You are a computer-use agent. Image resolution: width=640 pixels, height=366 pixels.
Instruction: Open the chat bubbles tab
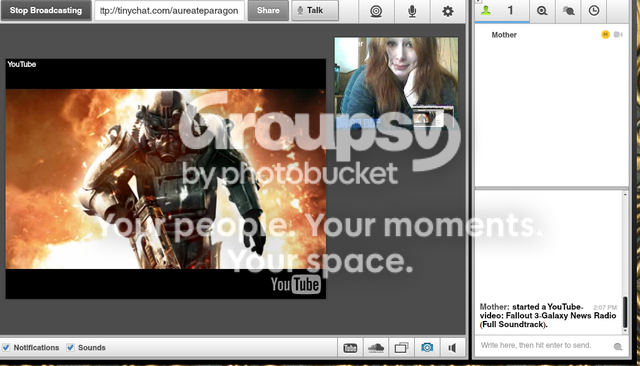(568, 11)
